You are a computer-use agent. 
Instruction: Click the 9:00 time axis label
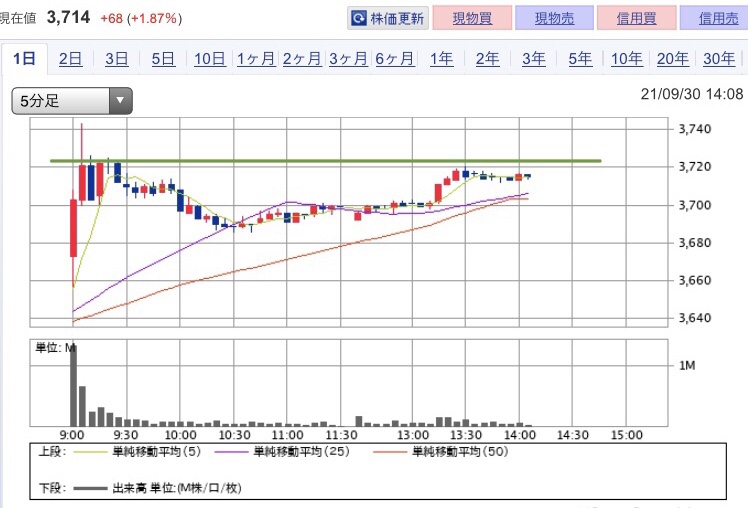coord(72,435)
